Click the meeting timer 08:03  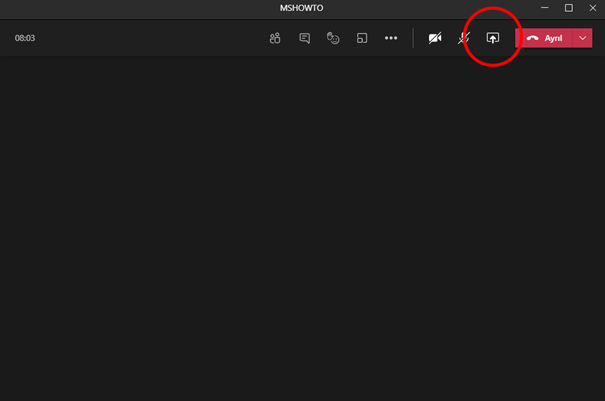25,38
